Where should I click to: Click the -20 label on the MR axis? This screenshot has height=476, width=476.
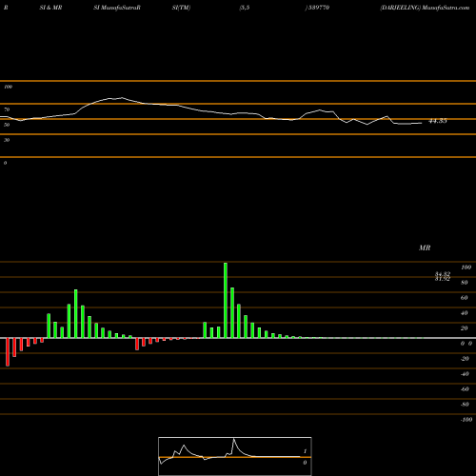pos(465,359)
